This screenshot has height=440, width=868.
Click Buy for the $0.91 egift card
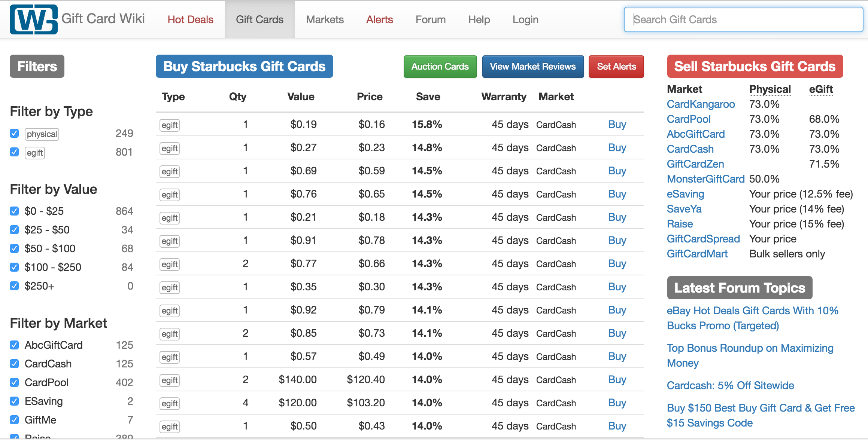click(617, 240)
